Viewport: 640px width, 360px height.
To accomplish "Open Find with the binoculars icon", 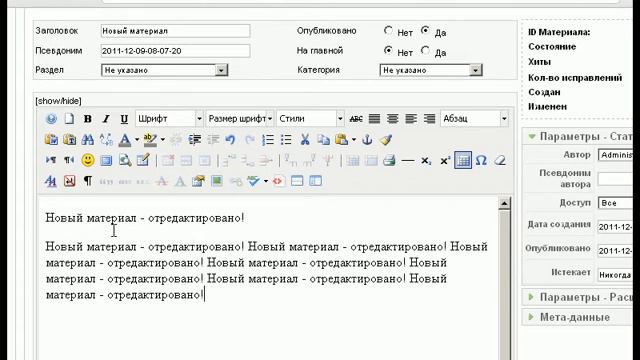I will click(87, 140).
